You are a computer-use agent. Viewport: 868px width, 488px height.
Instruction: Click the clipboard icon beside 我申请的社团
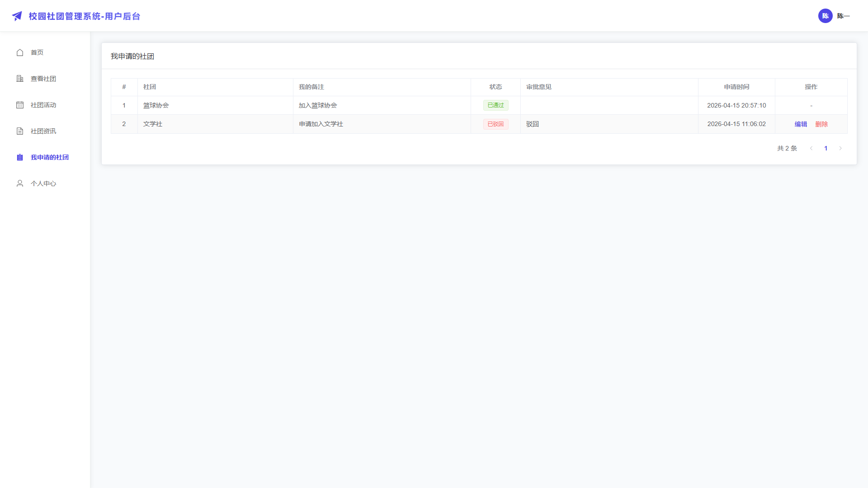click(x=20, y=157)
